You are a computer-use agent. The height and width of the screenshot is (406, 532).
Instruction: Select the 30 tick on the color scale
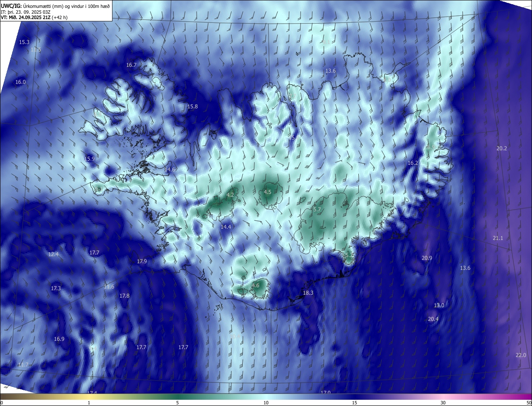pos(443,403)
